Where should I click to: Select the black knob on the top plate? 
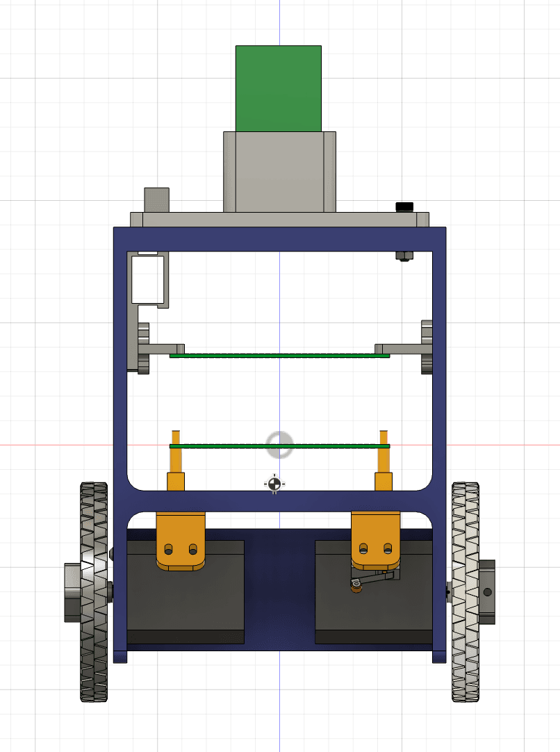click(x=404, y=206)
